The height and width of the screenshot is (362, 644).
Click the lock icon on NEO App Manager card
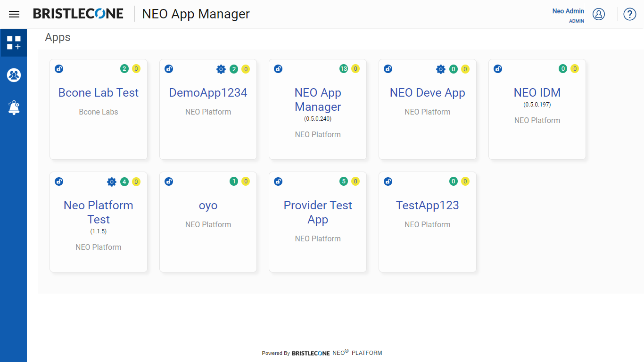coord(278,69)
